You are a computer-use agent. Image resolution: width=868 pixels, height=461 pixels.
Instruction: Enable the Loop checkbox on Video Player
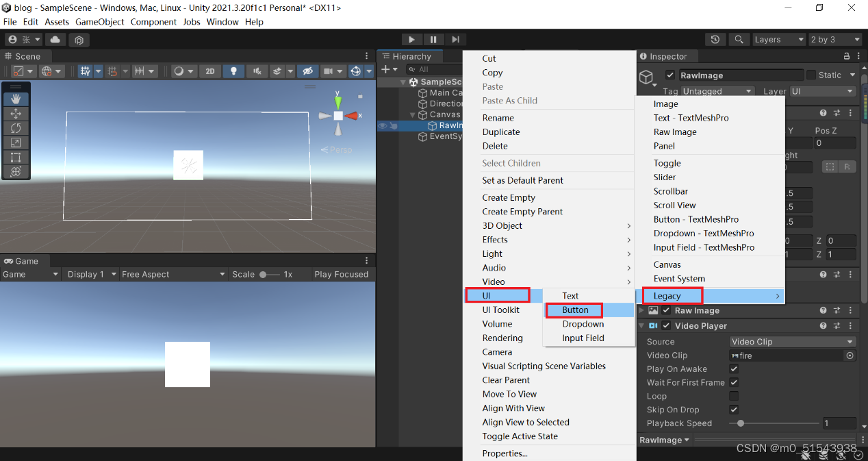tap(734, 396)
